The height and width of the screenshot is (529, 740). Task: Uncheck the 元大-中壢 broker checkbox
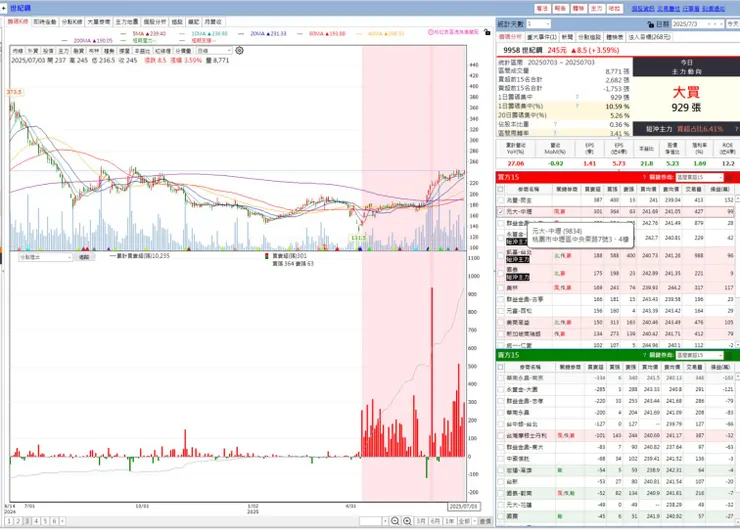tap(500, 212)
